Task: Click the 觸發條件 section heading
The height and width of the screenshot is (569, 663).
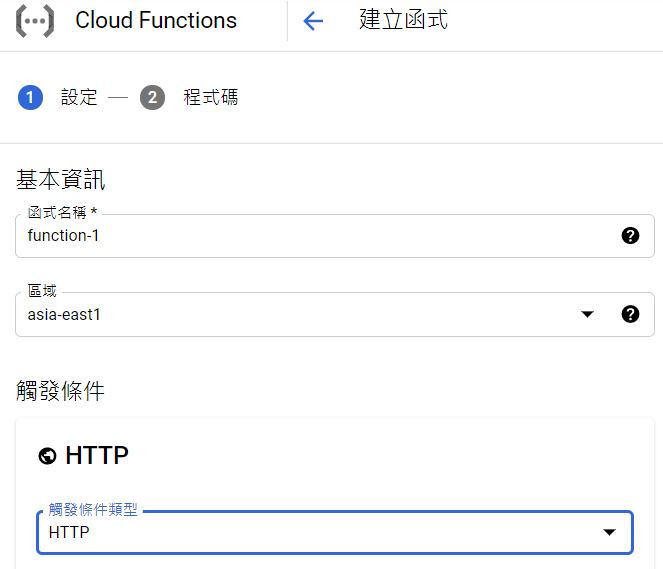Action: click(x=60, y=391)
